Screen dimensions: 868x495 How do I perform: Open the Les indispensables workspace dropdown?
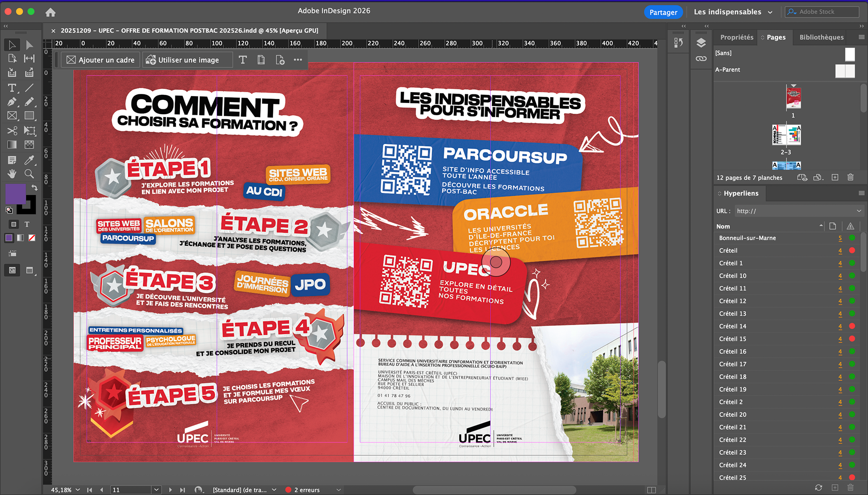tap(770, 12)
